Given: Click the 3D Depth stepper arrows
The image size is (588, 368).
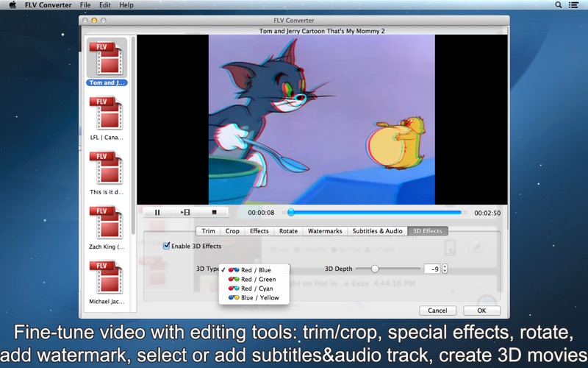Looking at the screenshot, I should tap(445, 269).
